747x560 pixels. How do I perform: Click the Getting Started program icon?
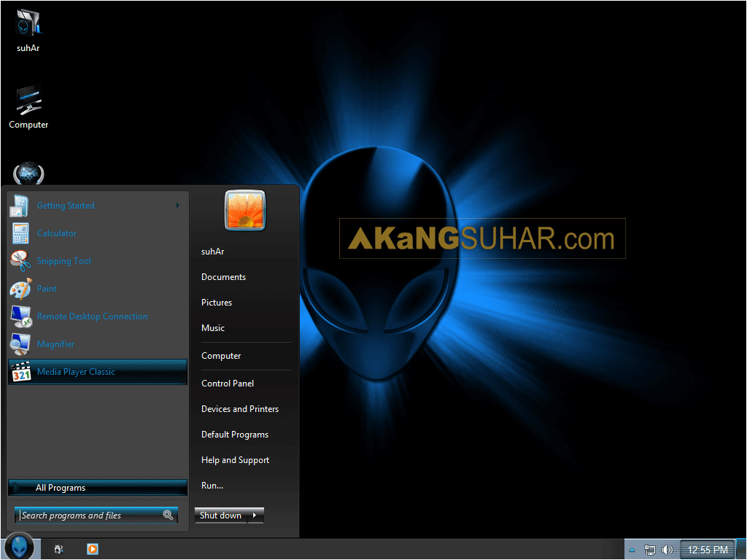coord(20,206)
